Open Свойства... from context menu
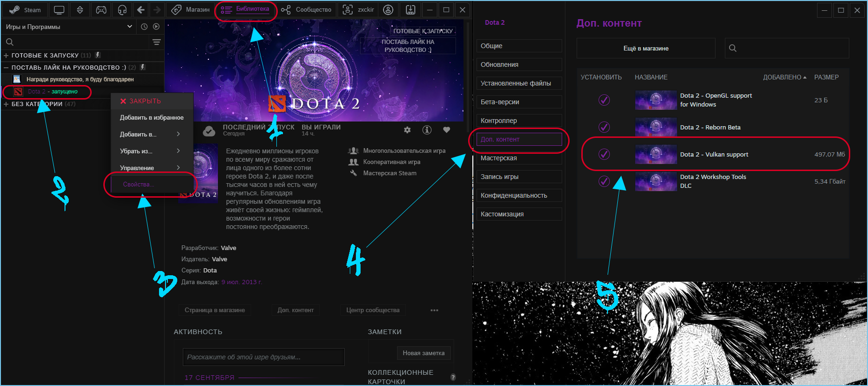Viewport: 868px width, 386px height. point(152,184)
